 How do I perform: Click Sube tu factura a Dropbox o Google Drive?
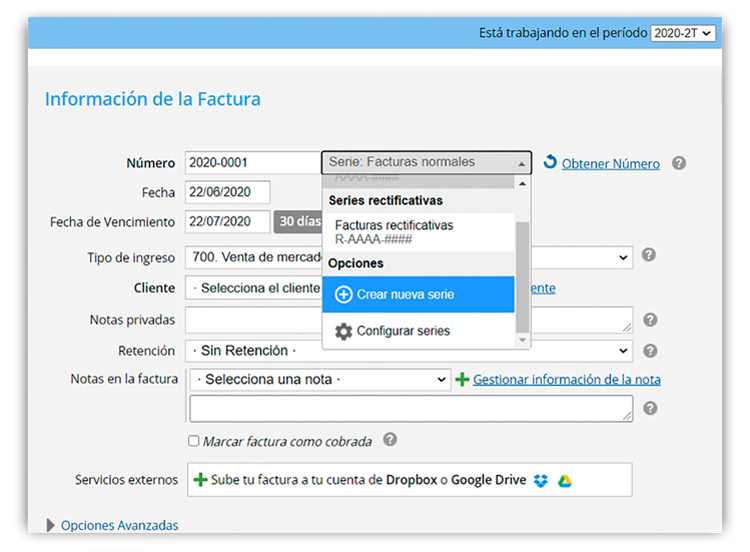(368, 480)
